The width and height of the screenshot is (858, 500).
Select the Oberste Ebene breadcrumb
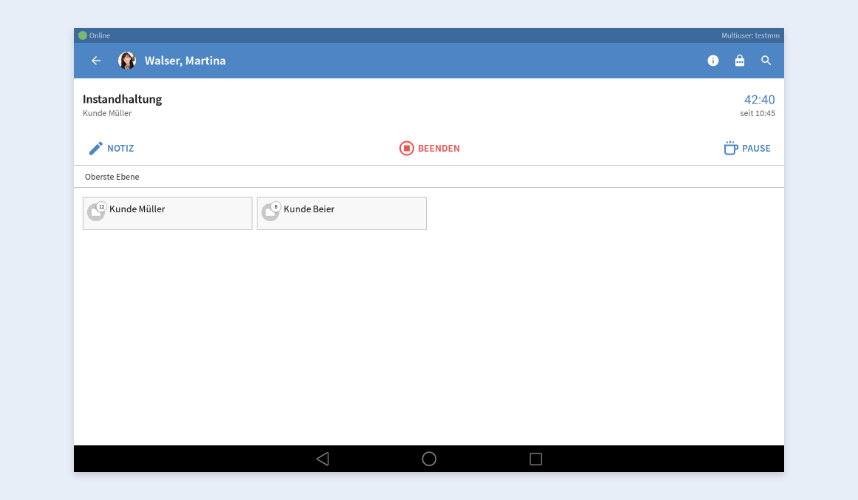tap(112, 177)
